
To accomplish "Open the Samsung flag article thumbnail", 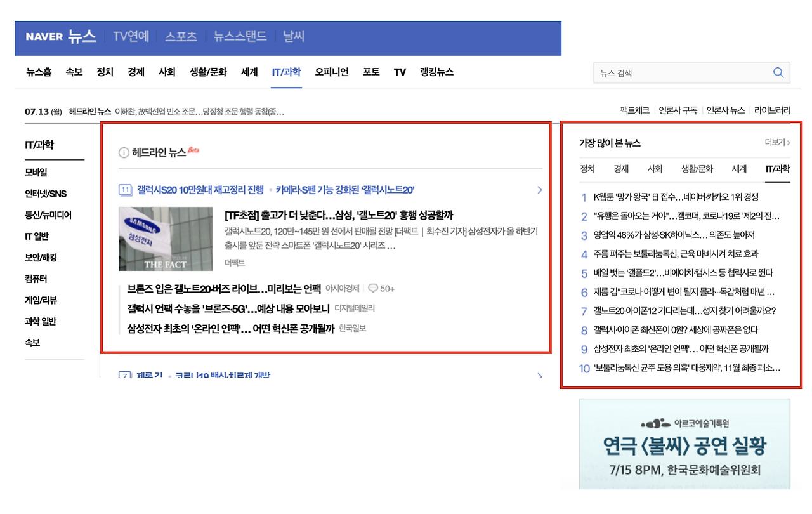I will tap(166, 239).
